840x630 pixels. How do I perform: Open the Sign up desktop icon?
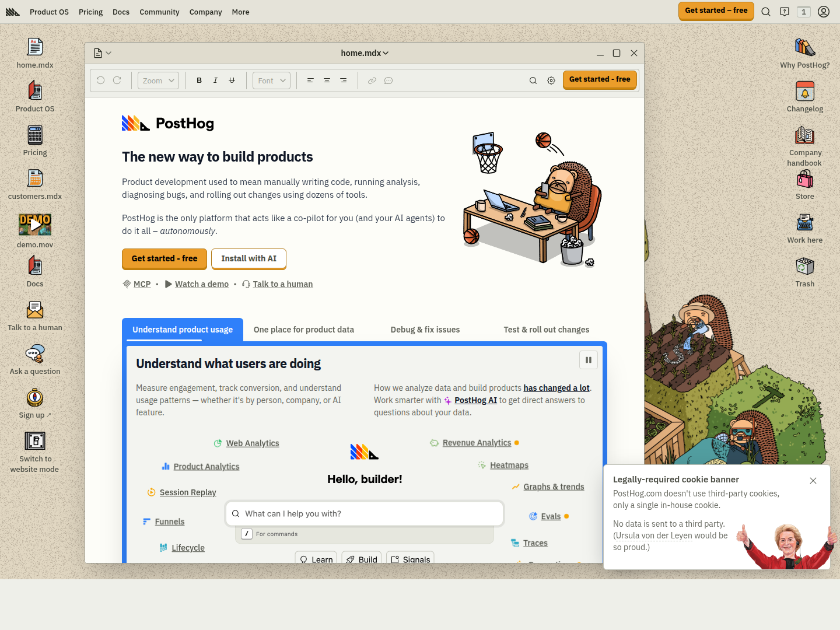(x=35, y=403)
